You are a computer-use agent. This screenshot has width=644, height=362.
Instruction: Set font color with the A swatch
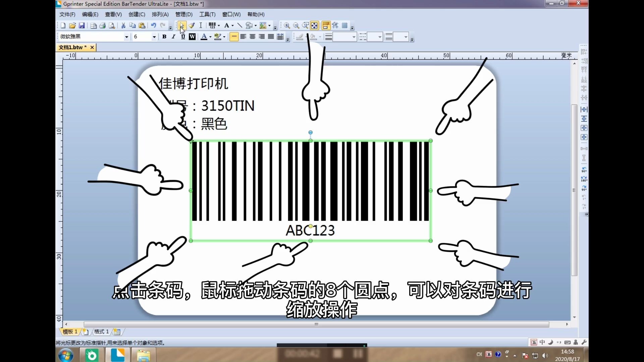pyautogui.click(x=204, y=37)
